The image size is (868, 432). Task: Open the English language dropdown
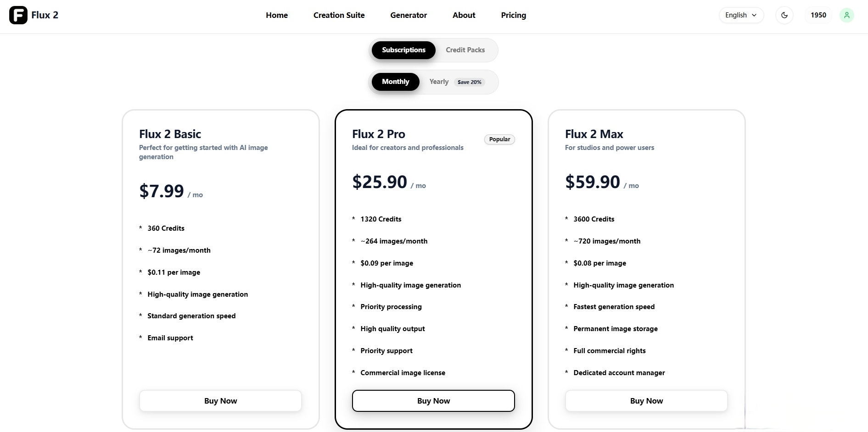coord(741,15)
